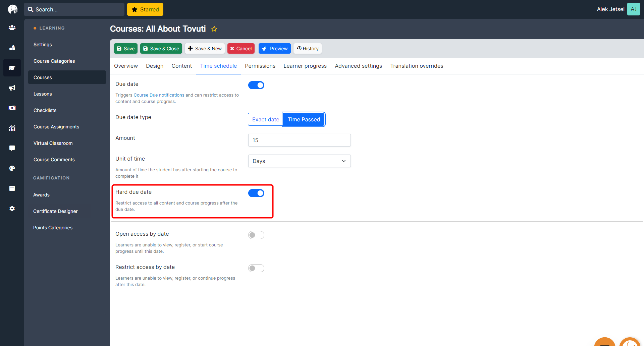644x346 pixels.
Task: Click the megaphone icon in sidebar
Action: coord(12,88)
